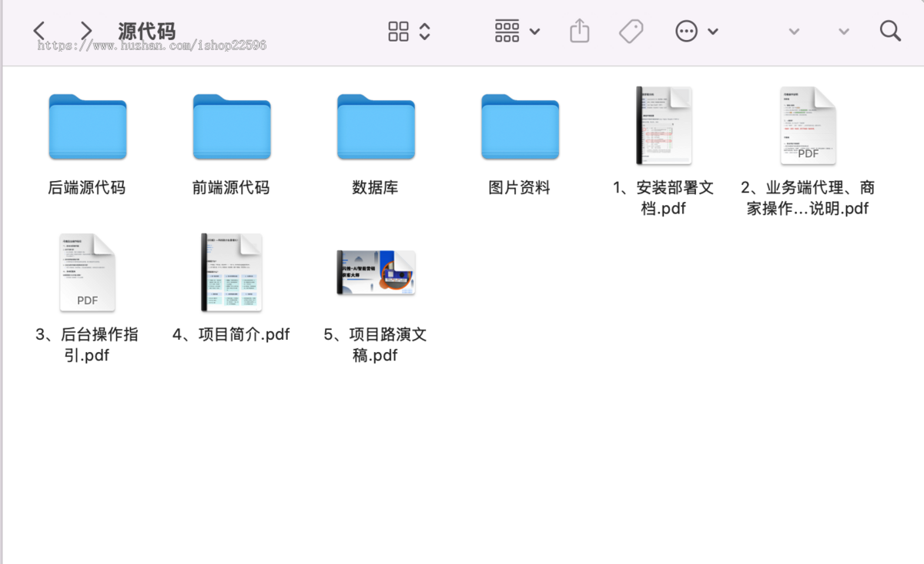
Task: Toggle view mode up-down arrows
Action: (x=424, y=32)
